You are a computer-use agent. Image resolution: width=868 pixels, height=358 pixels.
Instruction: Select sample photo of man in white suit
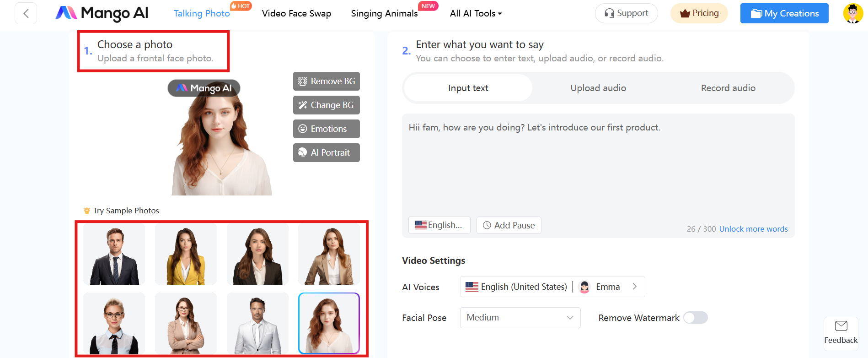(257, 324)
